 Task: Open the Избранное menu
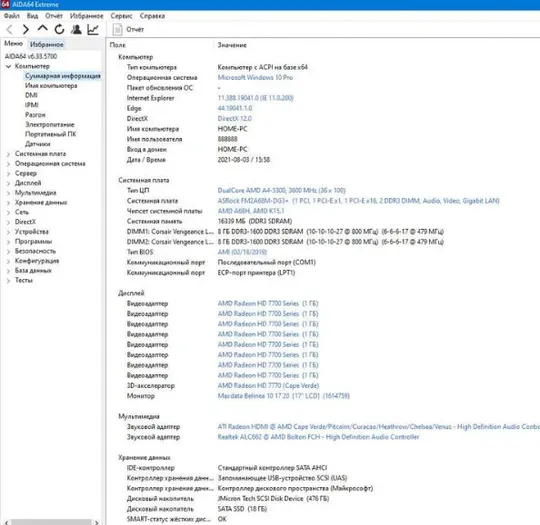[x=86, y=16]
